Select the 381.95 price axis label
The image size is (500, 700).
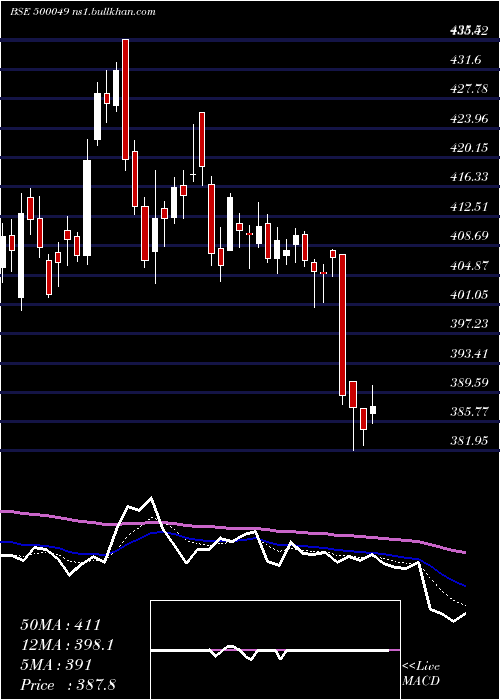469,442
